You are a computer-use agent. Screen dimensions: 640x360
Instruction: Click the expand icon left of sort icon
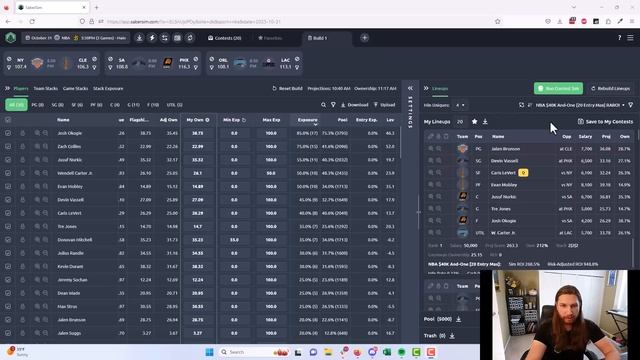521,105
